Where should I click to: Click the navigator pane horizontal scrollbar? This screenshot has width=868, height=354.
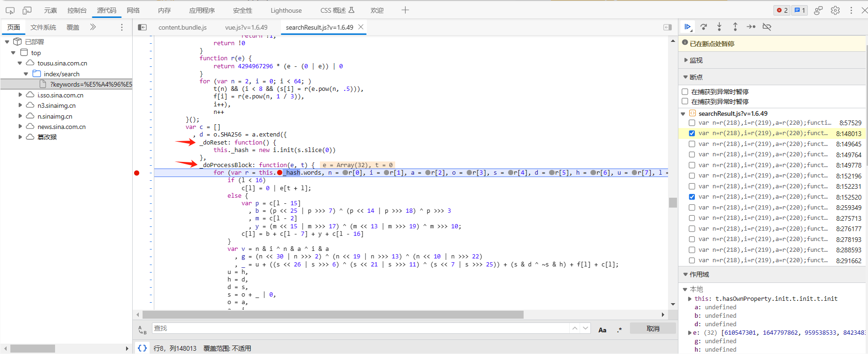click(x=32, y=348)
